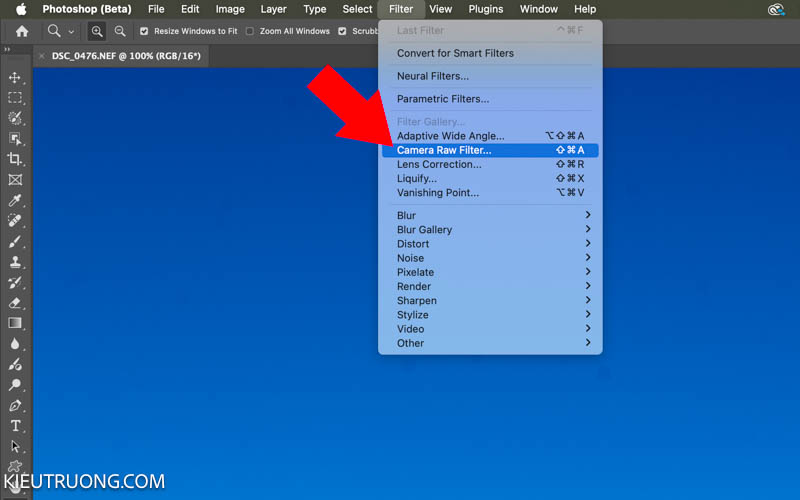Open Neural Filters from menu
This screenshot has height=500, width=800.
[490, 76]
